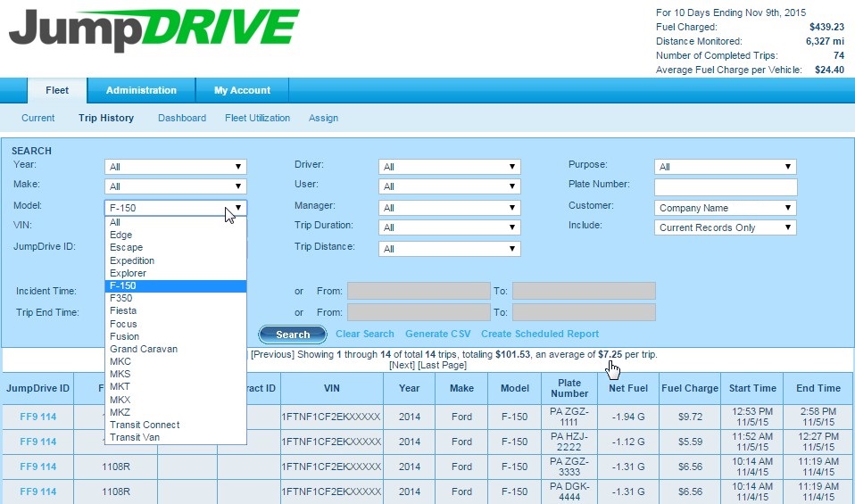
Task: Choose Focus in Model list
Action: 176,324
